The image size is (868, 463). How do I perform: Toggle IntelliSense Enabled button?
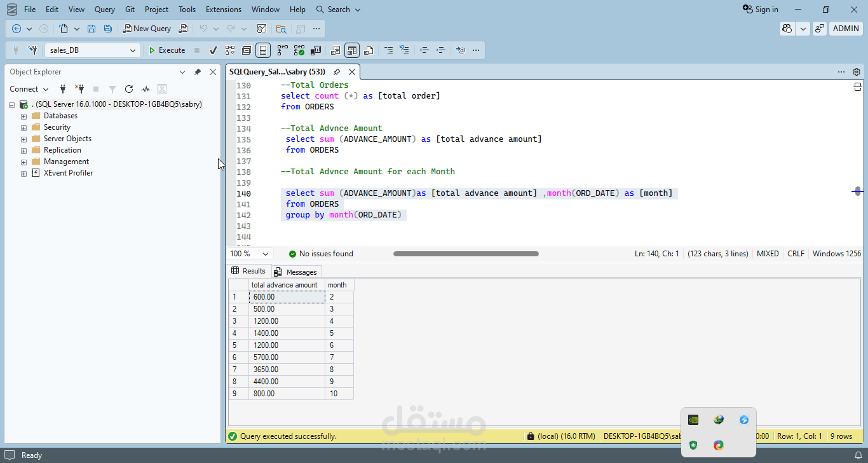263,50
